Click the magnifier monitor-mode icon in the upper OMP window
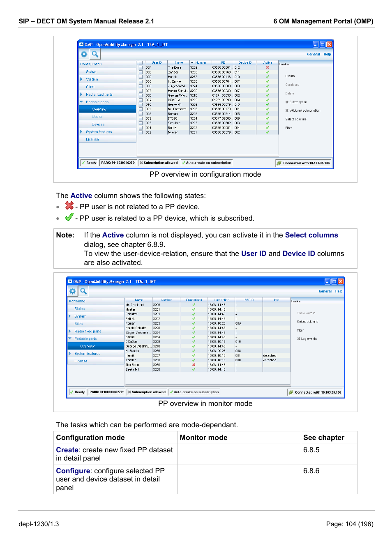 click(95, 54)
